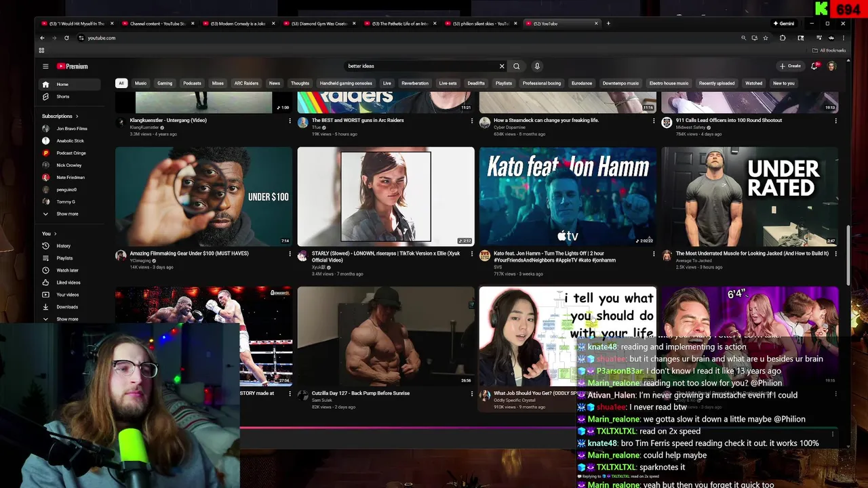Open Downloads in the sidebar

(70, 307)
